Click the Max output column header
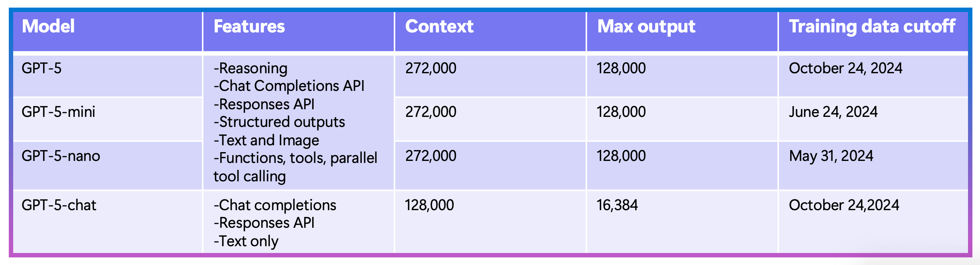980x265 pixels. [646, 27]
